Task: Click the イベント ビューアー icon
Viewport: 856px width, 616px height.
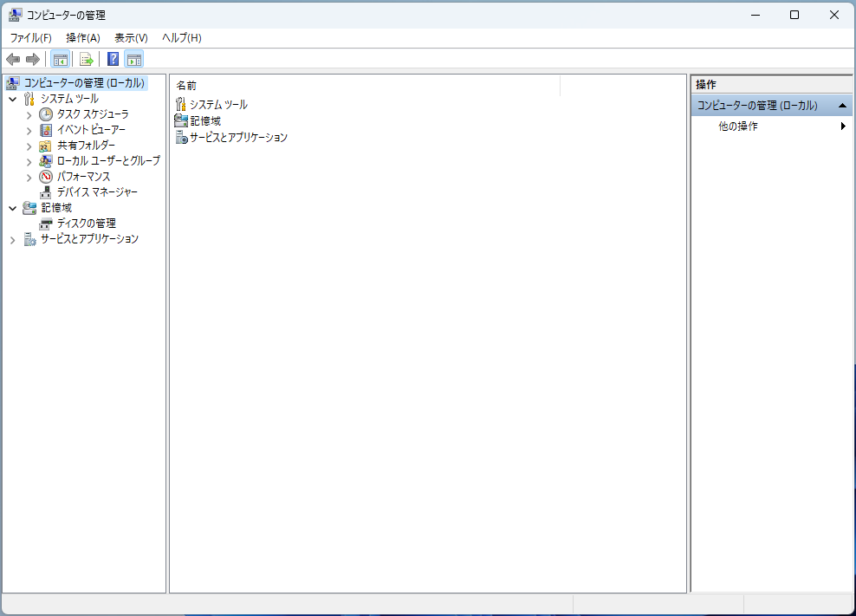Action: [x=46, y=130]
